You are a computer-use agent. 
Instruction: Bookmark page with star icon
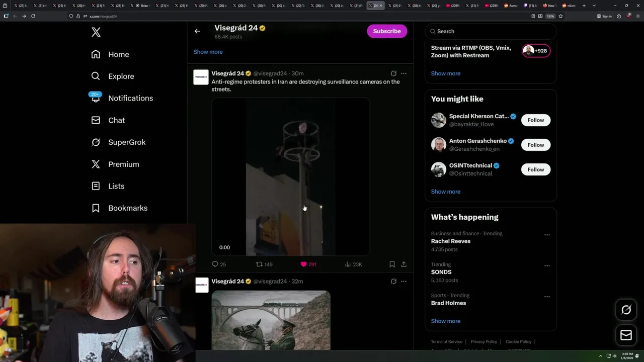(560, 16)
